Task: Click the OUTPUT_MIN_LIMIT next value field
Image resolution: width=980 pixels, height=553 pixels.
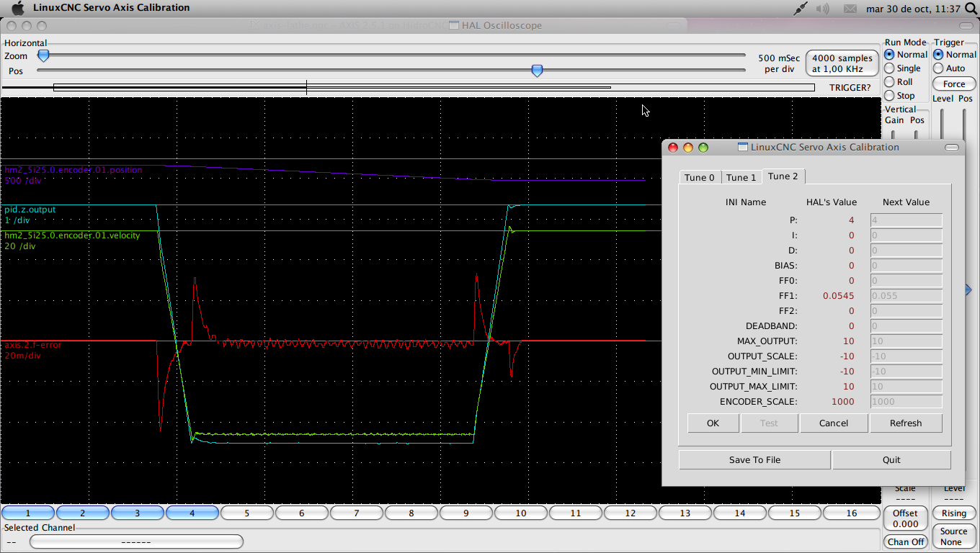Action: [906, 372]
